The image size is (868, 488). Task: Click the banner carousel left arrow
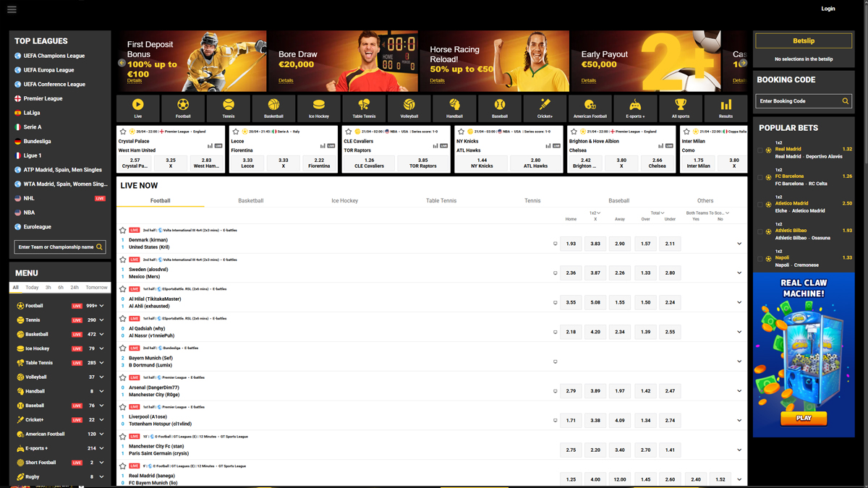122,63
